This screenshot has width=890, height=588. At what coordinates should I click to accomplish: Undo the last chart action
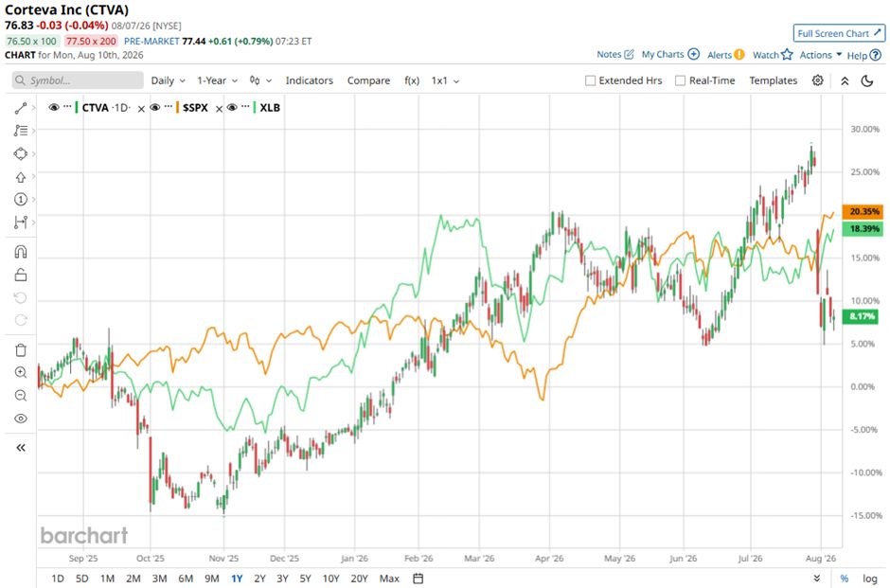pos(21,298)
